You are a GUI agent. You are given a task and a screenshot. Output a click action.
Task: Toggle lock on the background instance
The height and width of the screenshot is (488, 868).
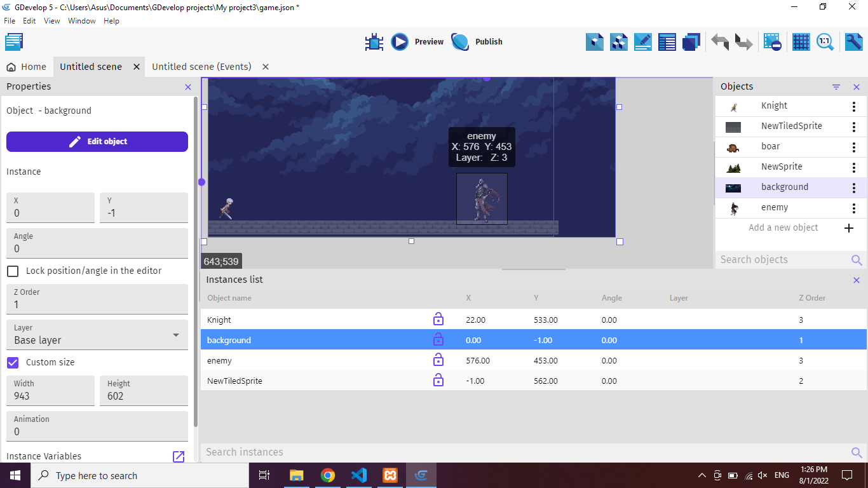(x=438, y=340)
